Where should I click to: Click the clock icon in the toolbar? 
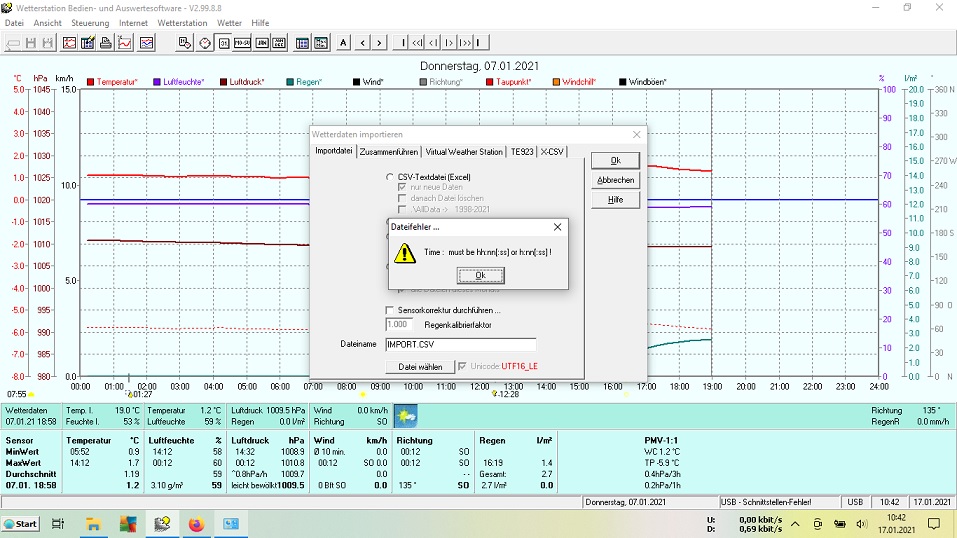[205, 43]
